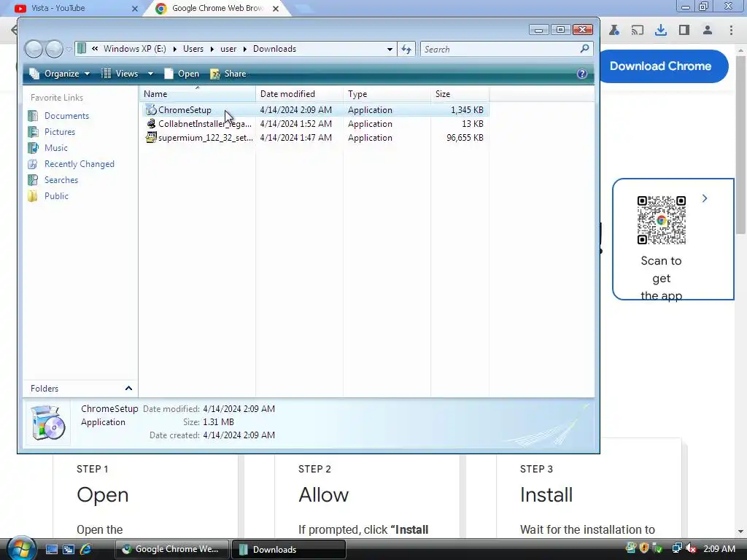The image size is (747, 560).
Task: Expand the Views dropdown arrow
Action: tap(150, 74)
